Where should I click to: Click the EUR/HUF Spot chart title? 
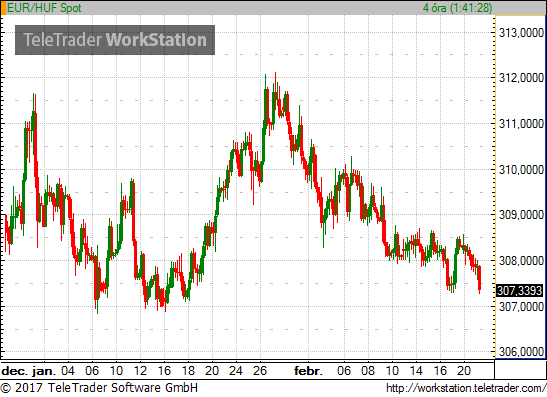point(44,8)
